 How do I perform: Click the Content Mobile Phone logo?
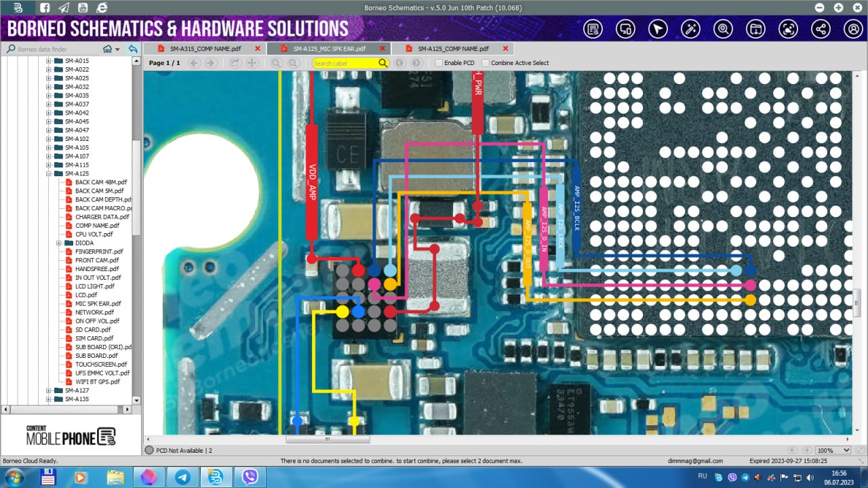tap(71, 436)
